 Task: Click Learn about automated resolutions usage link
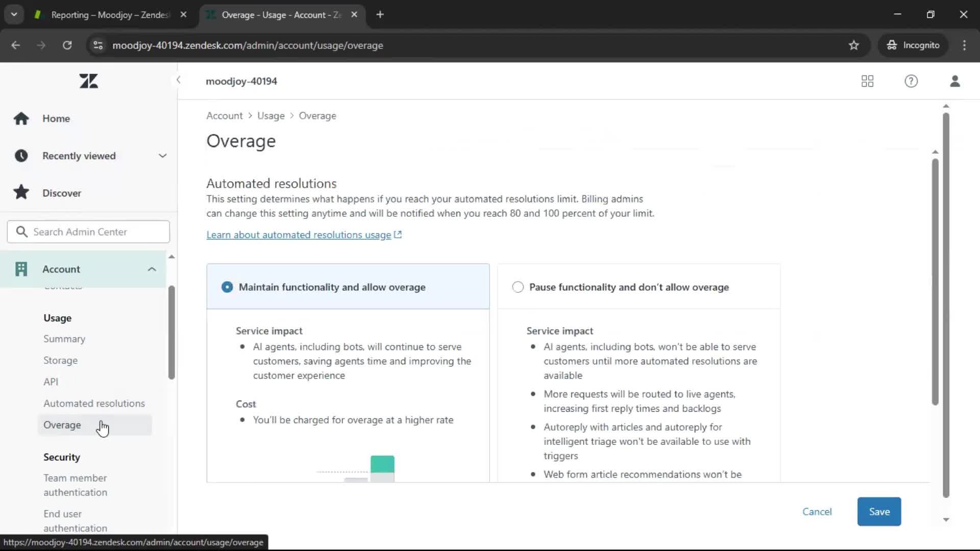[304, 235]
